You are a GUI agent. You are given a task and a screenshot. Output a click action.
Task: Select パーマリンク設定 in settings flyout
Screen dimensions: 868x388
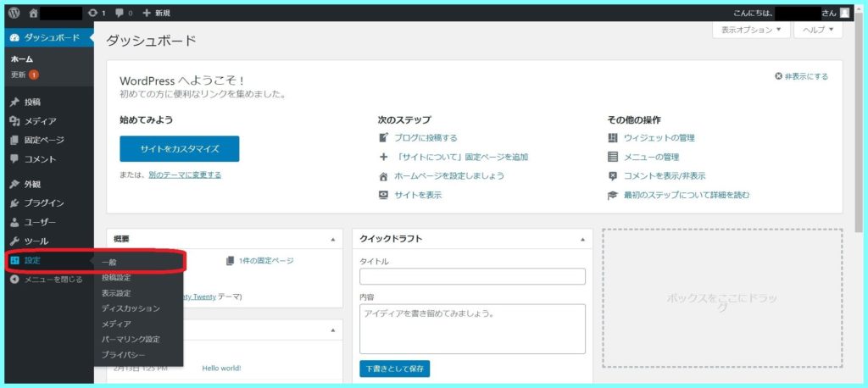coord(131,340)
